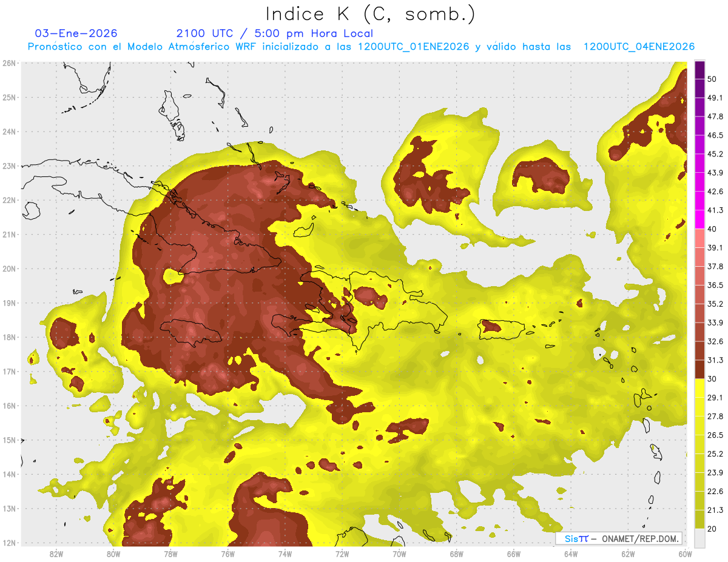
Task: Click the title "Indice K (C, somb.)"
Action: [x=370, y=14]
